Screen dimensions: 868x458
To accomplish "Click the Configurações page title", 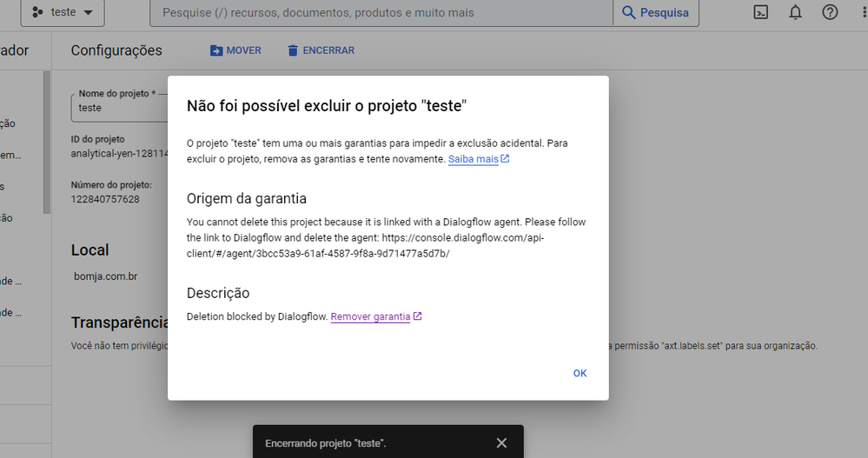I will tap(116, 50).
